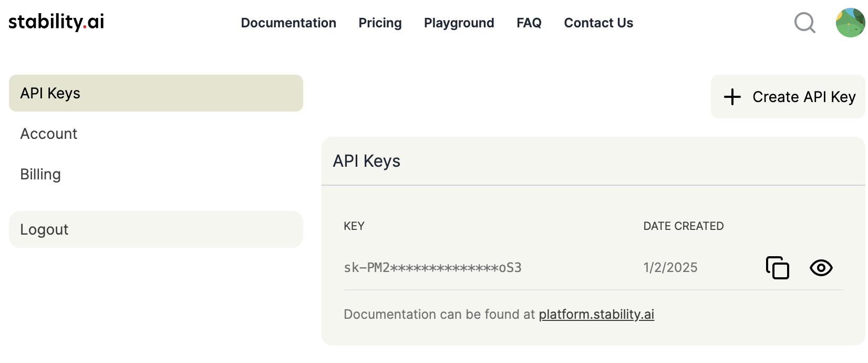Click the 1/2/2025 creation date
The width and height of the screenshot is (868, 363).
pos(670,268)
